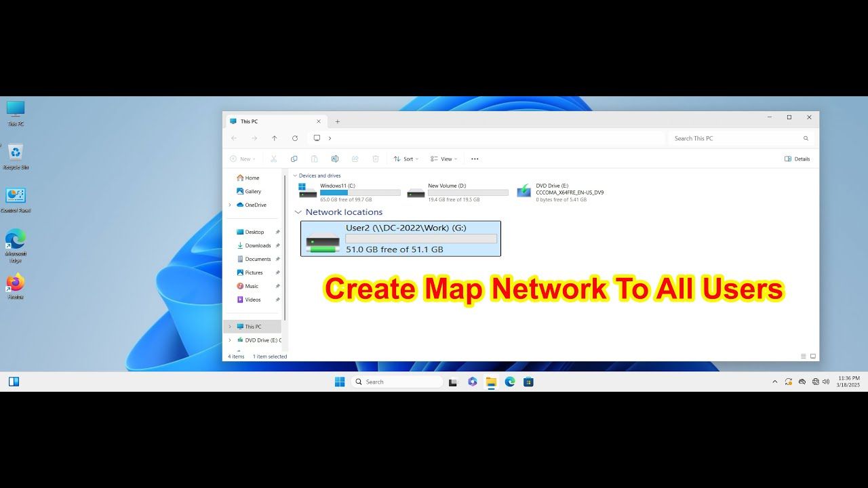The height and width of the screenshot is (488, 868).
Task: Select the New Volume (D:) drive
Action: pos(458,192)
